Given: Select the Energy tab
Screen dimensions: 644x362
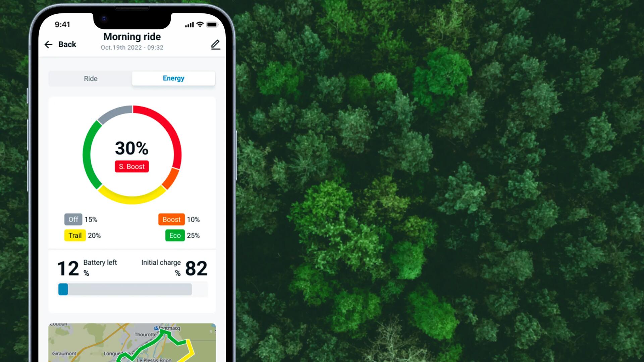Looking at the screenshot, I should click(x=173, y=78).
